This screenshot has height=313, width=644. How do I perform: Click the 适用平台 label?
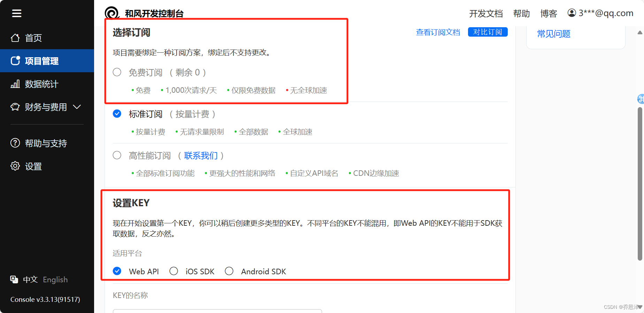(x=127, y=253)
